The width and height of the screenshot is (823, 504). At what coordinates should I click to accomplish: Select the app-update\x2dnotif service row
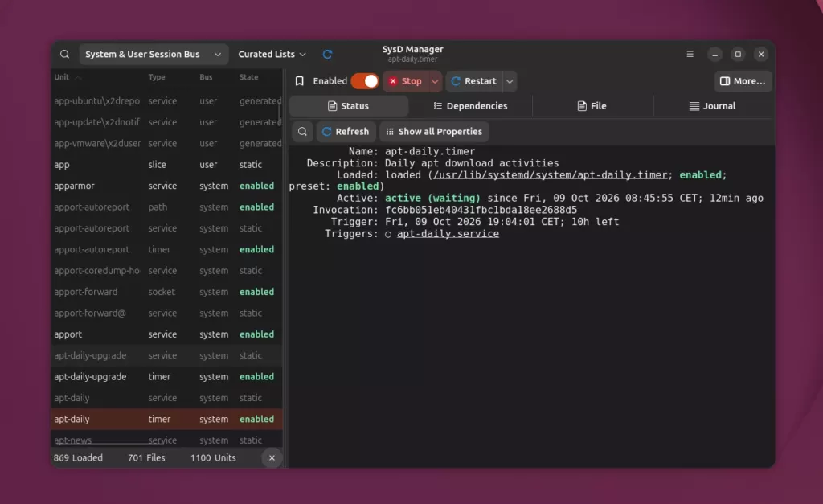pos(167,122)
